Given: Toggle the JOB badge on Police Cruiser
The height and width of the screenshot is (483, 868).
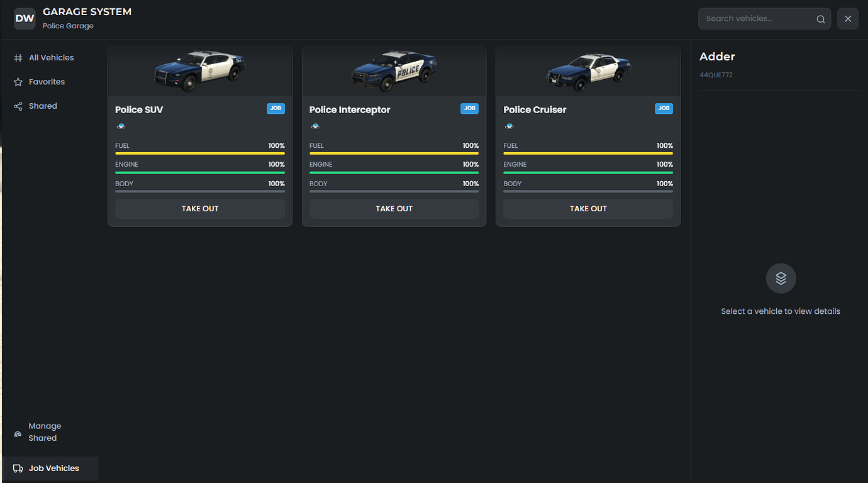Looking at the screenshot, I should pyautogui.click(x=664, y=108).
